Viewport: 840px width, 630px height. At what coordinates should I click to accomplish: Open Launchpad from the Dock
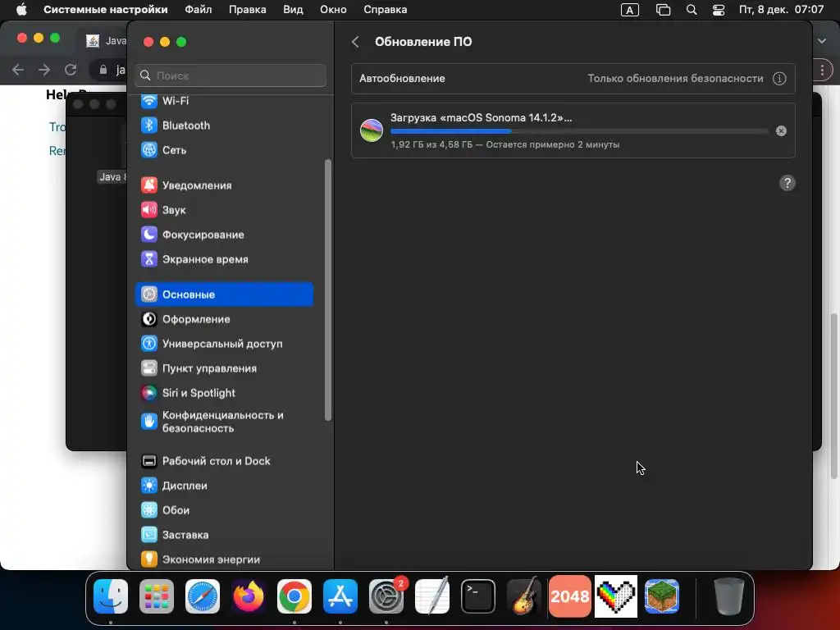(157, 596)
